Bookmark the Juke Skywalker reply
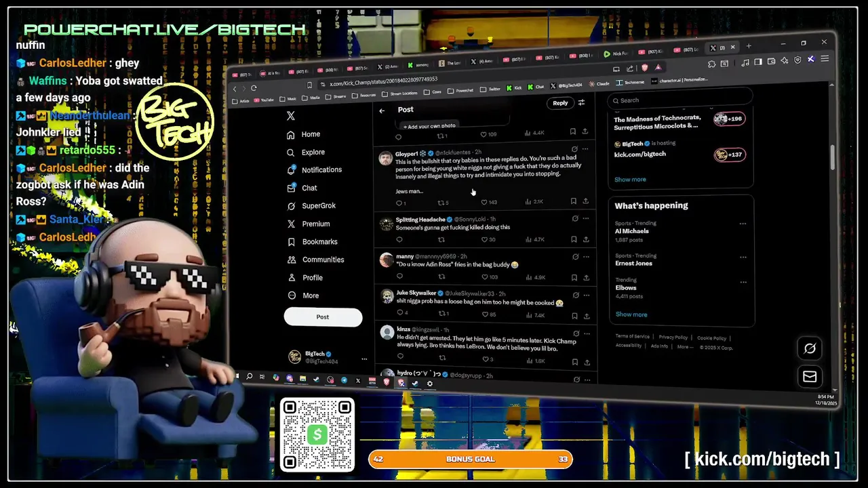This screenshot has height=488, width=868. (x=575, y=314)
